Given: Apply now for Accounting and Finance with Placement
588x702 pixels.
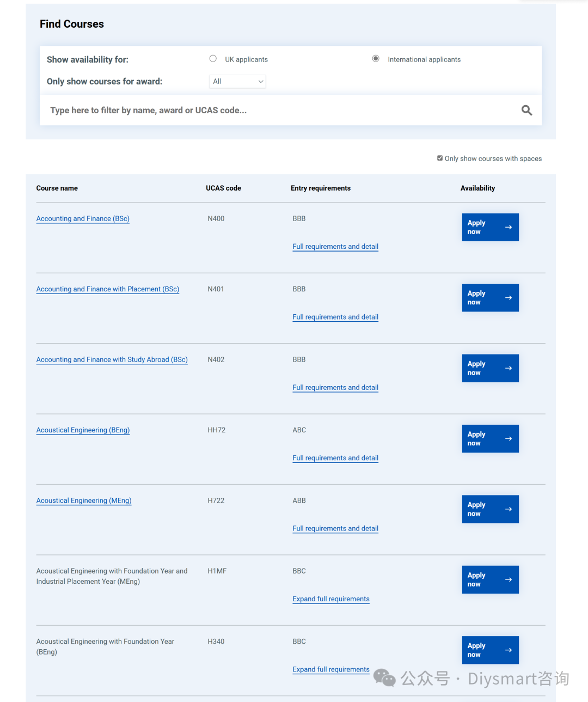Looking at the screenshot, I should [490, 298].
